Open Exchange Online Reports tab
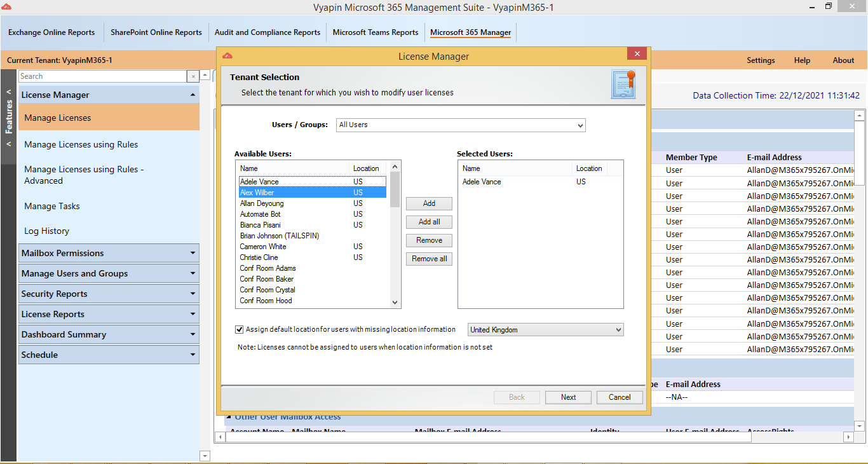868x464 pixels. [51, 32]
